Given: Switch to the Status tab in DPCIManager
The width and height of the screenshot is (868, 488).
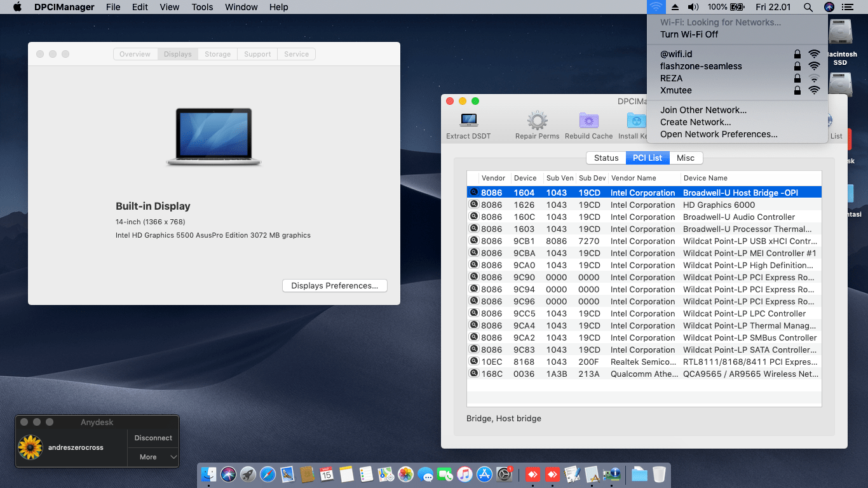Looking at the screenshot, I should pyautogui.click(x=606, y=158).
